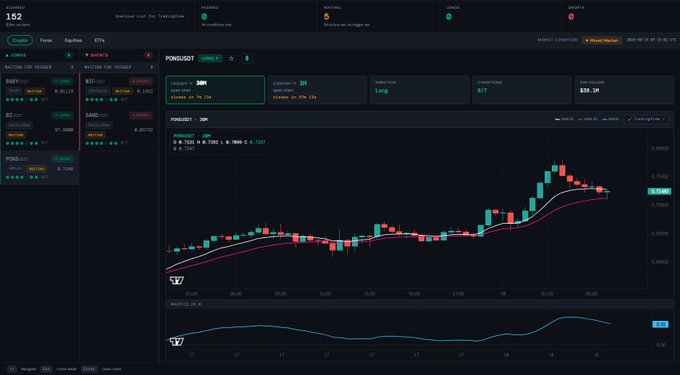680x375 pixels.
Task: Click the price 97.9900 on the BZ card
Action: pos(64,130)
